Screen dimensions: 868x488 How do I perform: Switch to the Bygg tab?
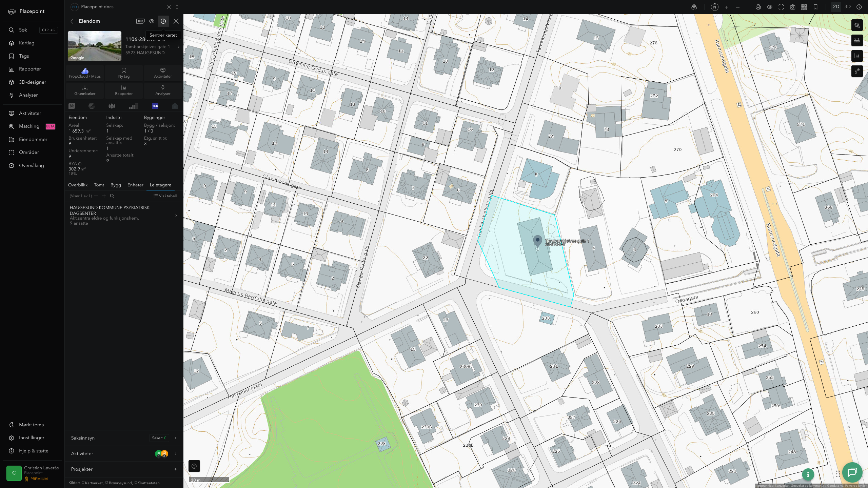pyautogui.click(x=116, y=185)
